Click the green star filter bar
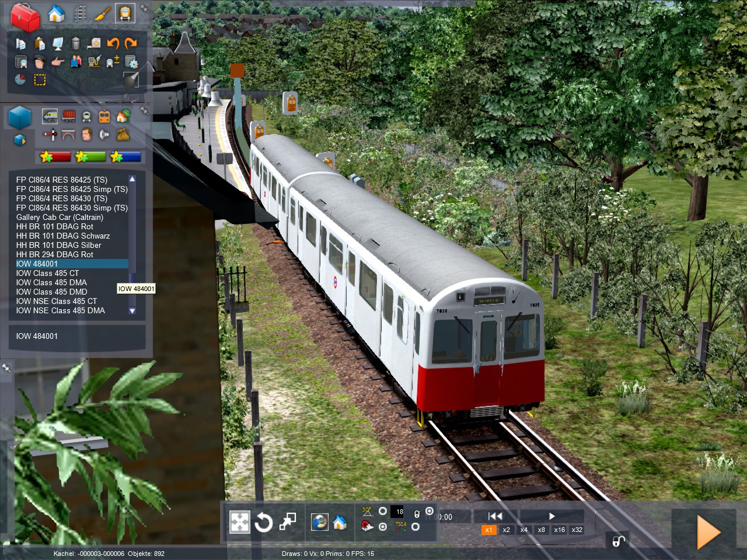This screenshot has height=560, width=747. [90, 156]
